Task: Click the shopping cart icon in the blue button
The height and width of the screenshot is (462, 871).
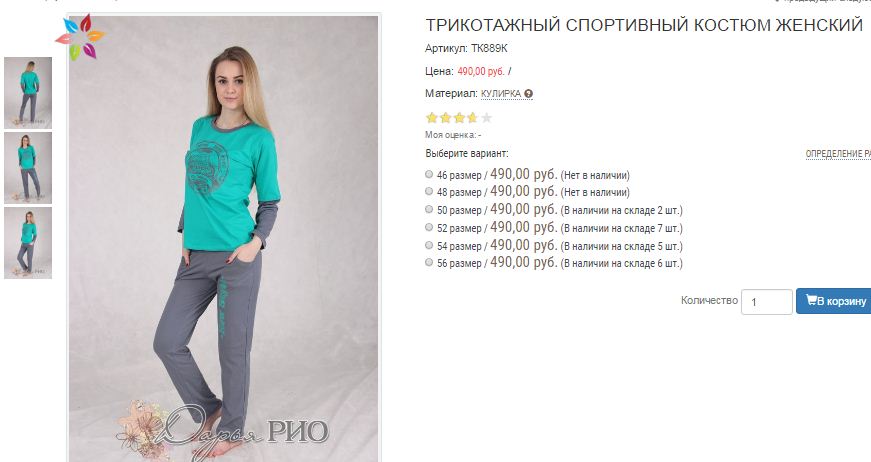Action: tap(812, 300)
